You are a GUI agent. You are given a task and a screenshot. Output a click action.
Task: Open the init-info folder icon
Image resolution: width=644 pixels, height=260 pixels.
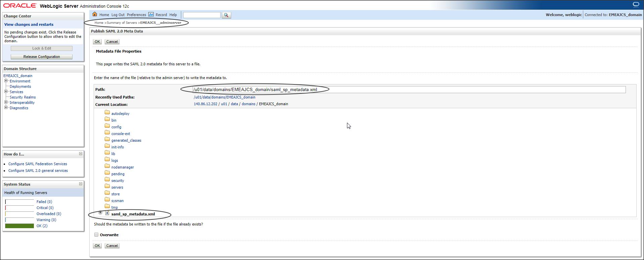coord(107,146)
